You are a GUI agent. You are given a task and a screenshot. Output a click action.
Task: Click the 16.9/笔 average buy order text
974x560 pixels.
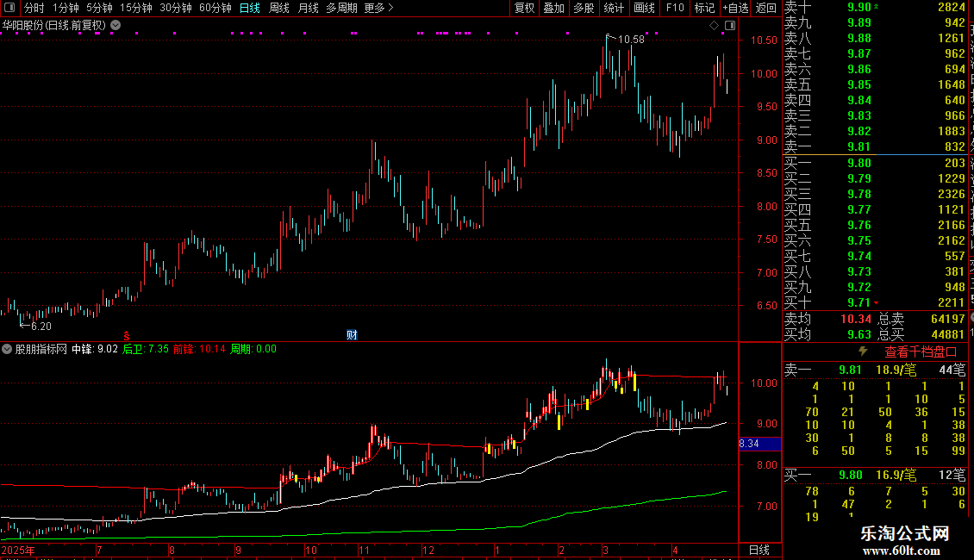coord(896,475)
